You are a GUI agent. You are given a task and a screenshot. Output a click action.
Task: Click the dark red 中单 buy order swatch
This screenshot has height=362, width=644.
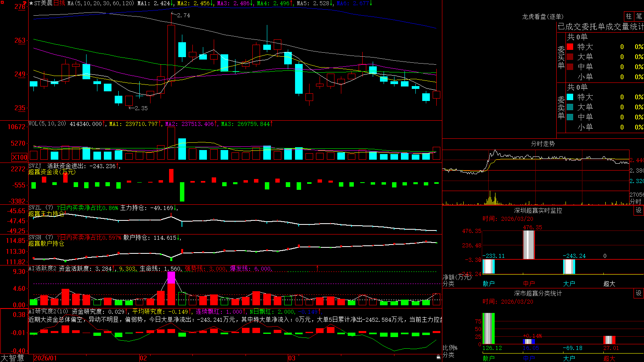tap(570, 67)
